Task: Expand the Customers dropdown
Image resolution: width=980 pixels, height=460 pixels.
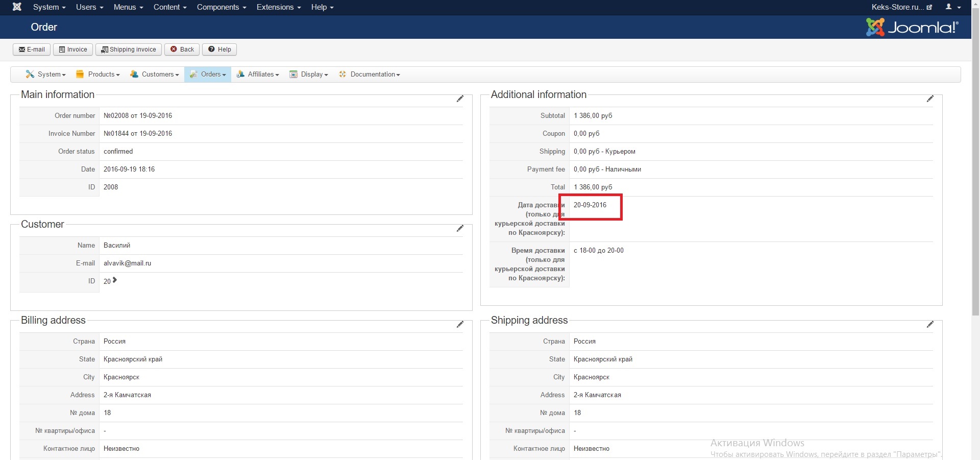Action: click(x=155, y=75)
